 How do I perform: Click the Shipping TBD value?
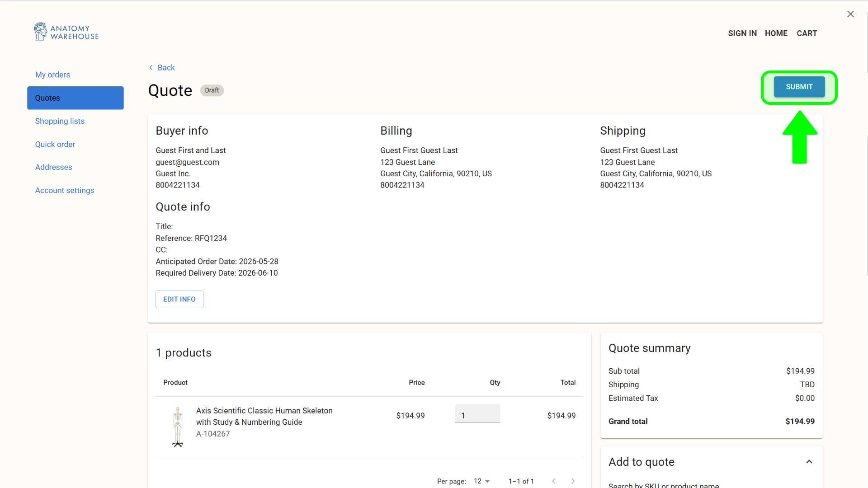click(x=807, y=385)
